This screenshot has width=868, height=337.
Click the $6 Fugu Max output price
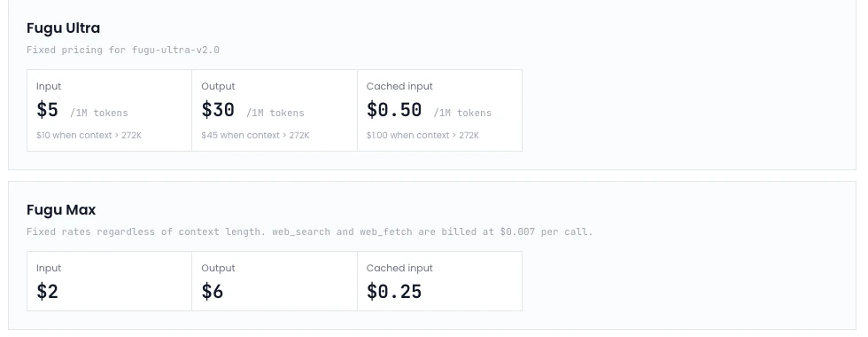click(213, 292)
